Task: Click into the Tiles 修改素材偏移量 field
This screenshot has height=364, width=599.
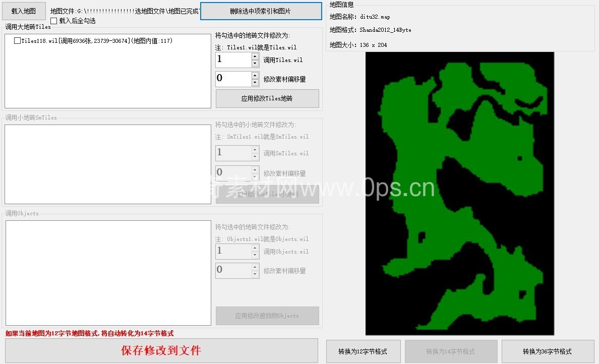Action: [x=233, y=79]
